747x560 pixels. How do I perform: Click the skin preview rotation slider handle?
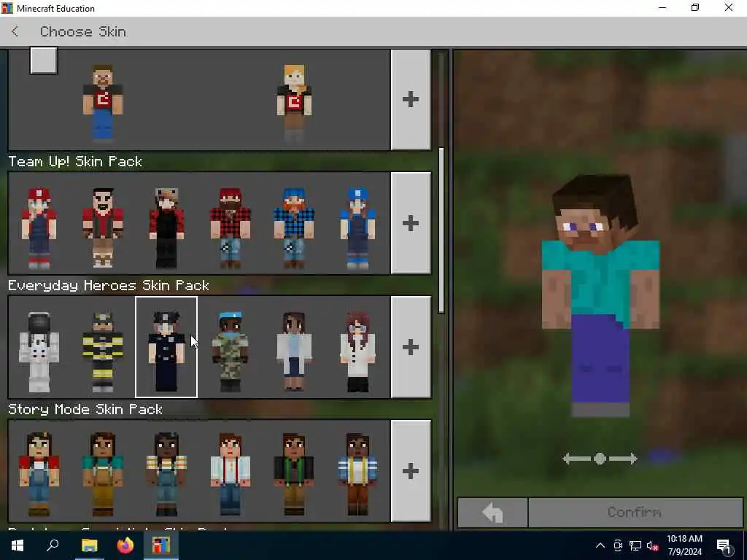pyautogui.click(x=600, y=459)
